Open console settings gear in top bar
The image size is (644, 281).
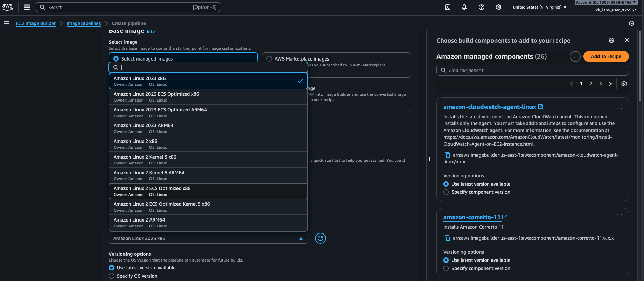(x=499, y=7)
